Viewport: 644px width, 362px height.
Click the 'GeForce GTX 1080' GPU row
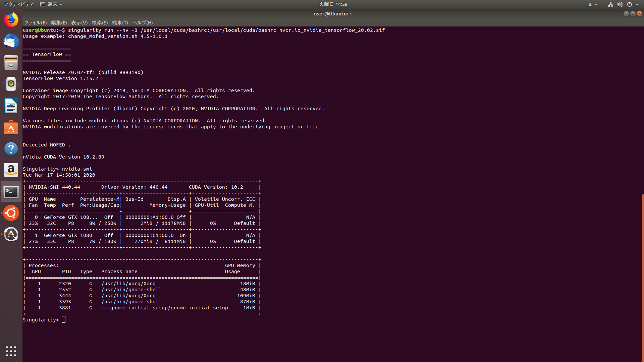142,238
